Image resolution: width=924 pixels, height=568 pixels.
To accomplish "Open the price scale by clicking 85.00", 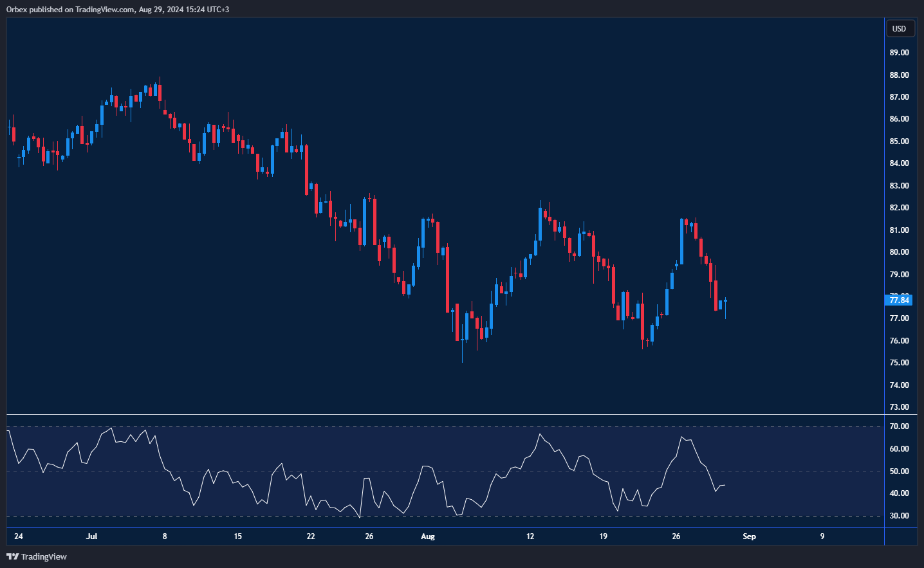I will coord(899,140).
